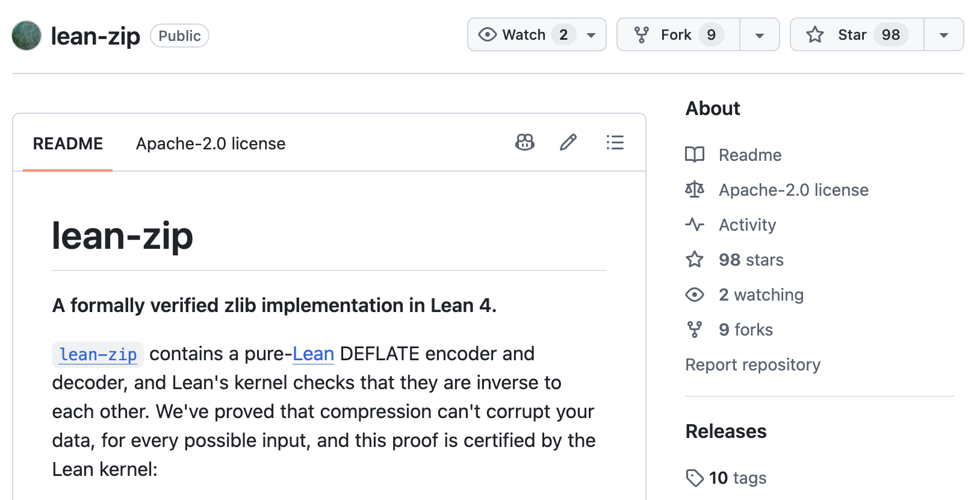Click the lean-zip README heading
The width and height of the screenshot is (980, 500).
coord(122,236)
